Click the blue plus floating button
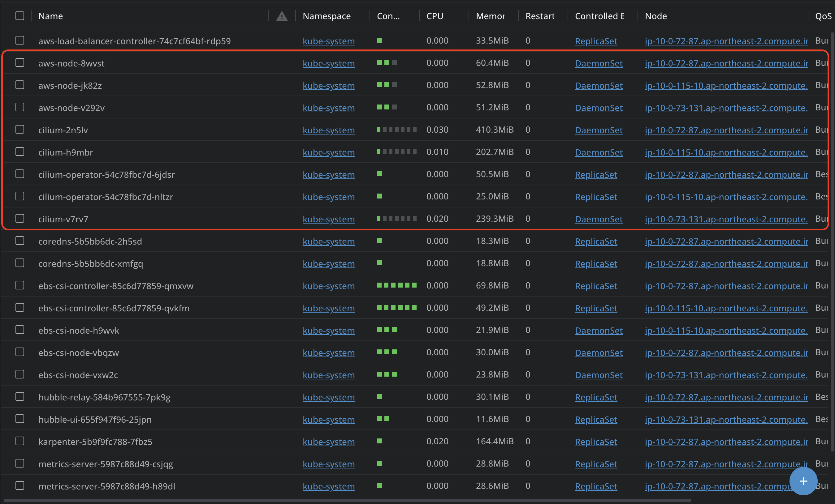835x504 pixels. 803,481
